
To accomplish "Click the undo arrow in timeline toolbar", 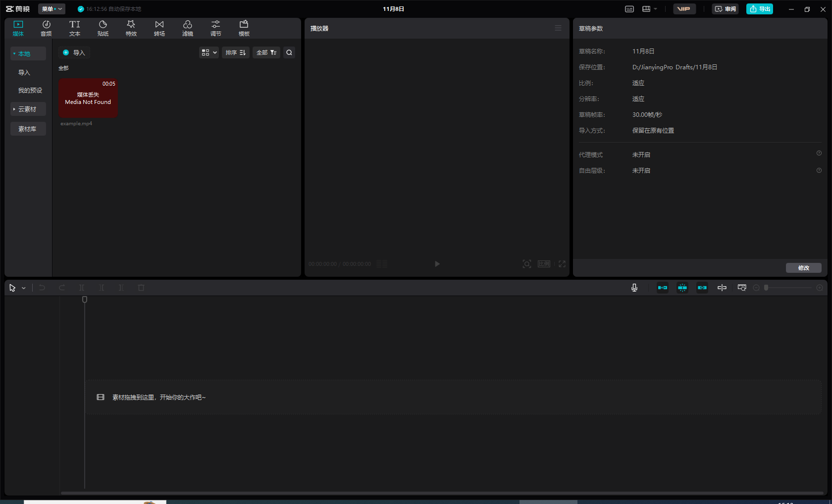I will coord(42,288).
